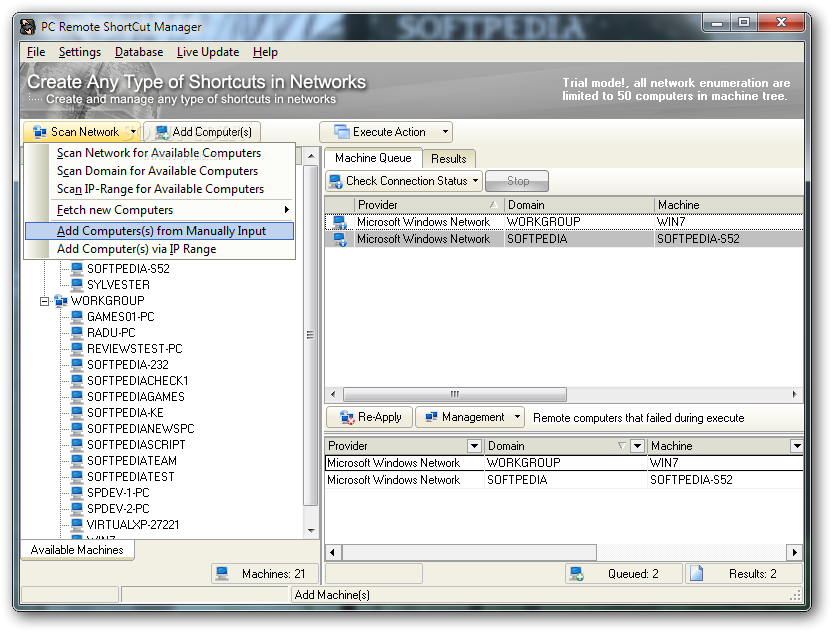
Task: Open the File menu
Action: pyautogui.click(x=36, y=52)
